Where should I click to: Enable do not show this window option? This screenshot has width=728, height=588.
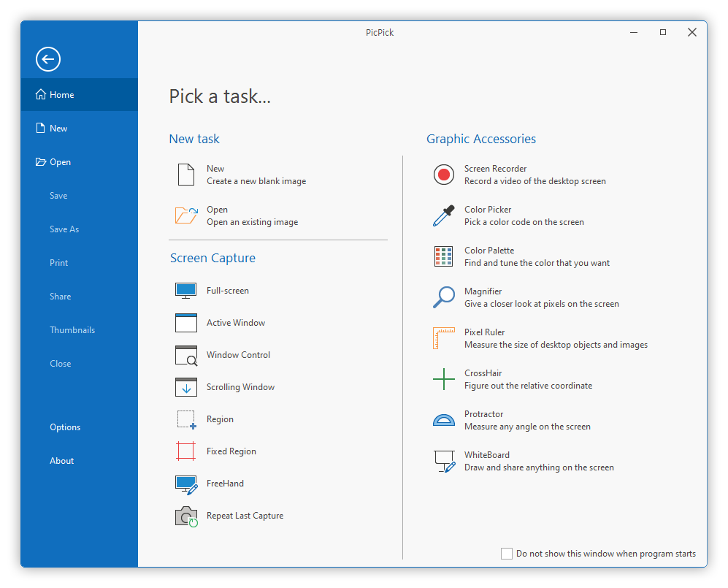507,554
